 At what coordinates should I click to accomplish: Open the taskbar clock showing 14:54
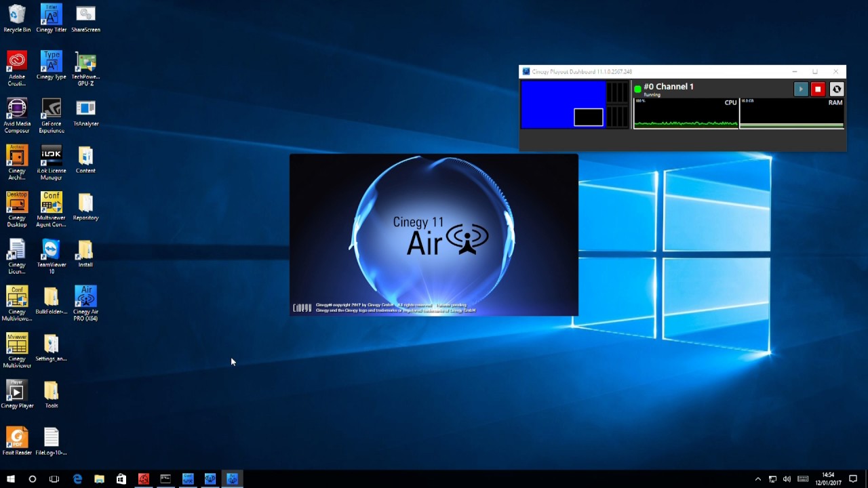tap(828, 479)
